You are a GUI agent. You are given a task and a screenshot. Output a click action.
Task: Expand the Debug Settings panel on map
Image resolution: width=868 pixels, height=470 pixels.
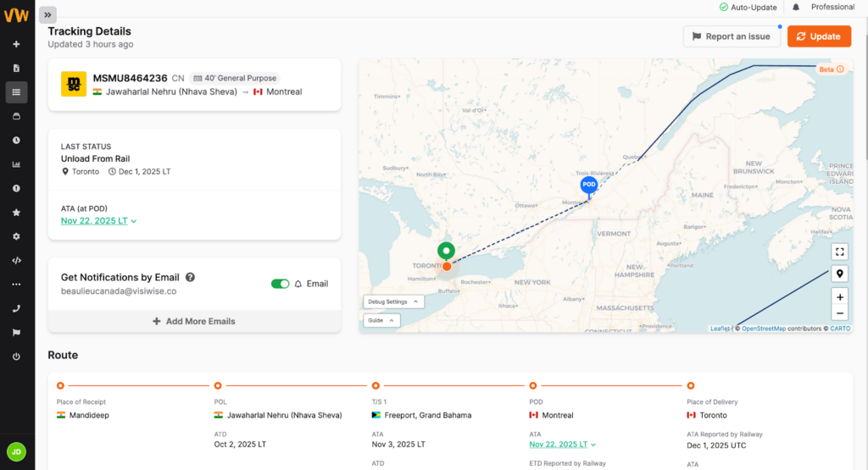393,301
